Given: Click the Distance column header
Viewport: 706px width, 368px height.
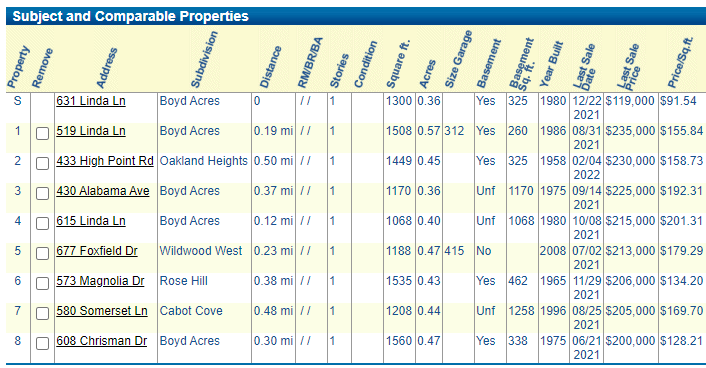Looking at the screenshot, I should tap(271, 67).
